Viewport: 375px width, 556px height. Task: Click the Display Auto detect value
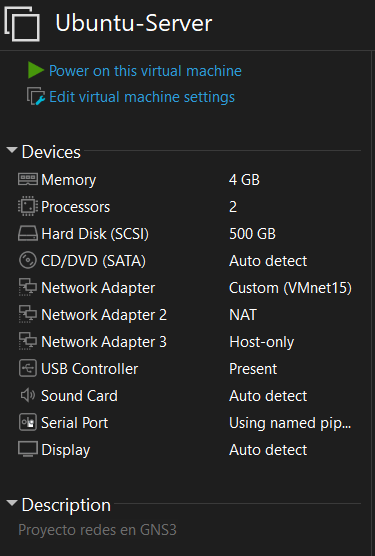coord(268,450)
